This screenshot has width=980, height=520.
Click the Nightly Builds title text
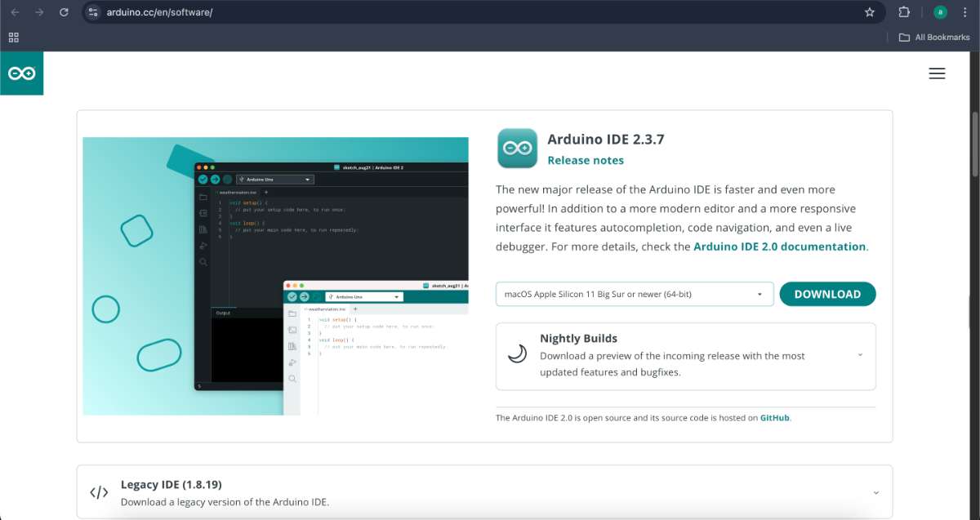coord(578,338)
